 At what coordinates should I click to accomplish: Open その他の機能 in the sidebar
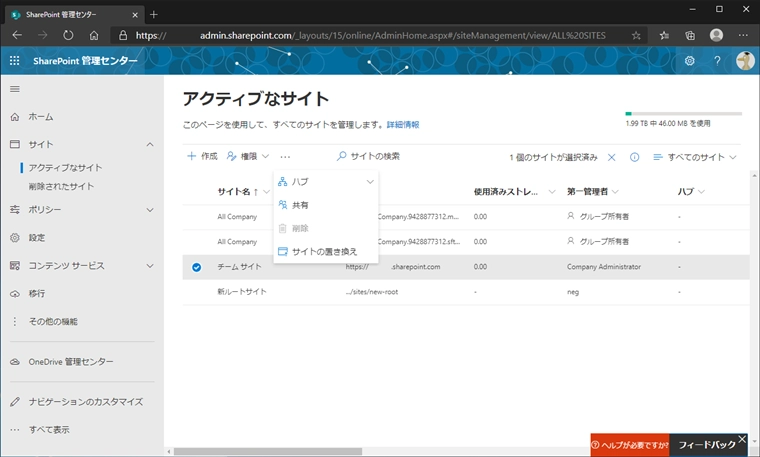pos(53,321)
